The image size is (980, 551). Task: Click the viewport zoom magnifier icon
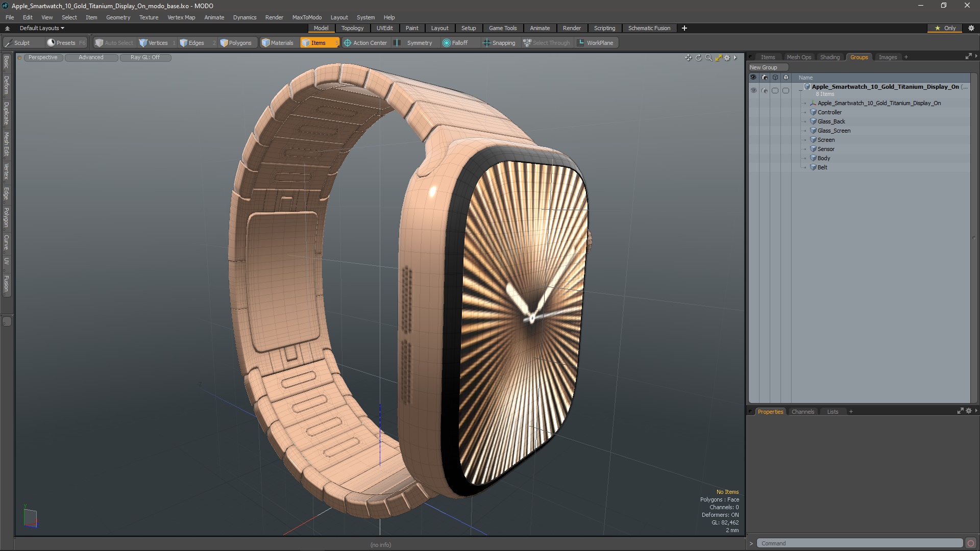708,58
